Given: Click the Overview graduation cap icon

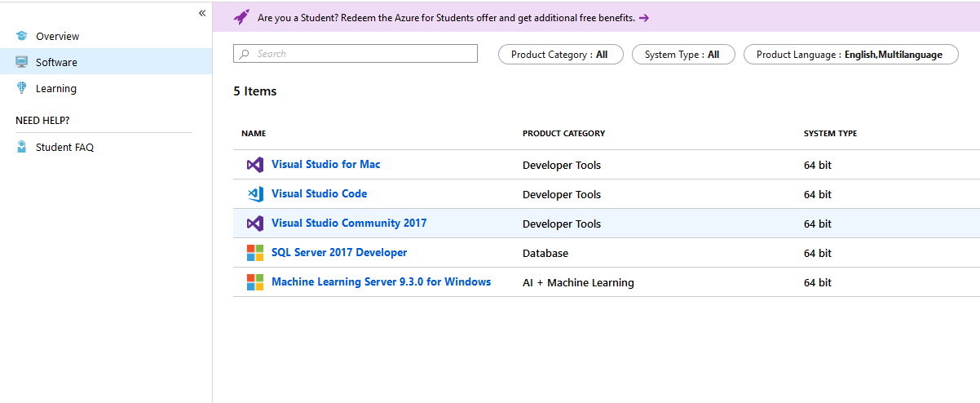Looking at the screenshot, I should (x=21, y=36).
